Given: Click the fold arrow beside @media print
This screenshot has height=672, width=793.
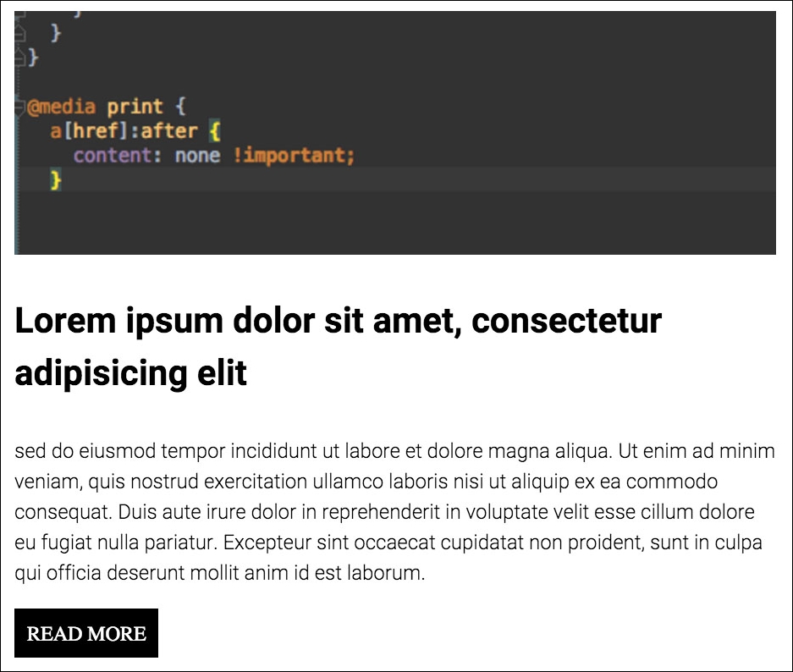Looking at the screenshot, I should tap(19, 107).
